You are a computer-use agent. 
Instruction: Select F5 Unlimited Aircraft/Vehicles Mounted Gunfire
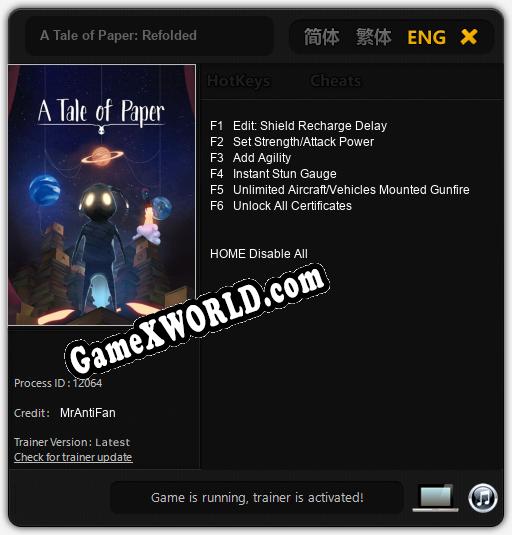click(x=340, y=190)
